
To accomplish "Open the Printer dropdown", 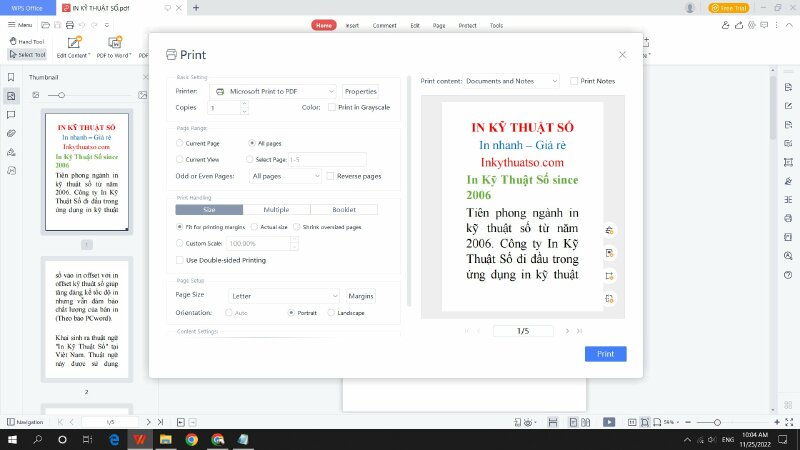I will (273, 91).
